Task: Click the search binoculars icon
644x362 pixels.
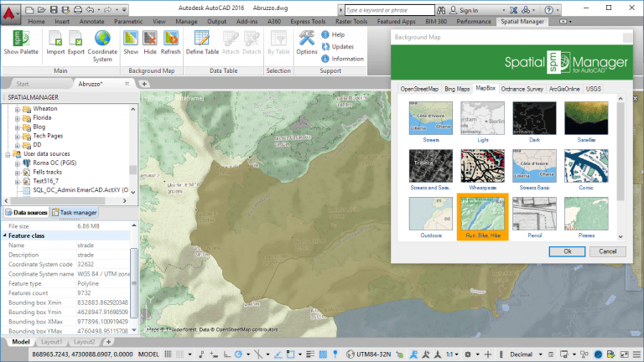Action: (441, 10)
